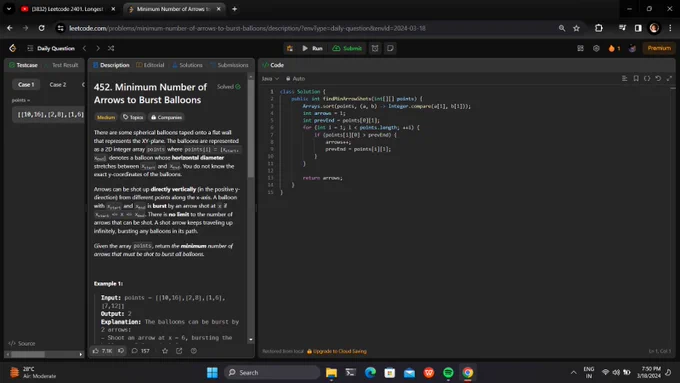Click the code braces snippet icon

pyautogui.click(x=647, y=79)
